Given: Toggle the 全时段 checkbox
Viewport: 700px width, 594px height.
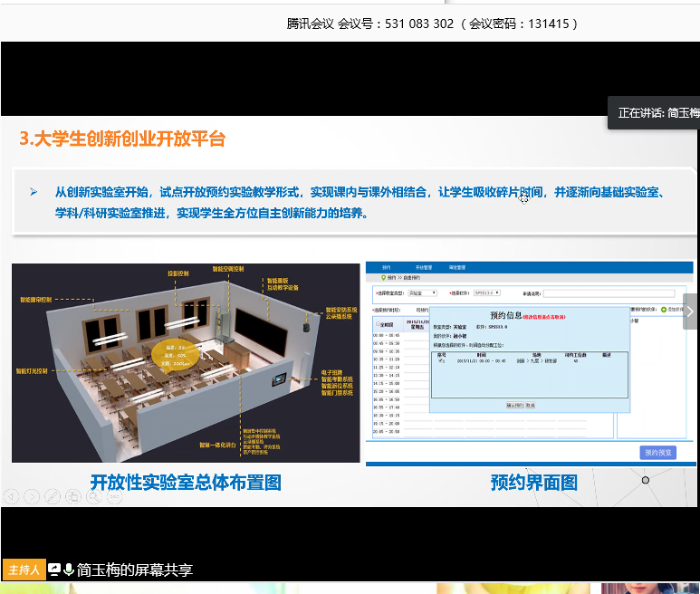Looking at the screenshot, I should coord(379,323).
